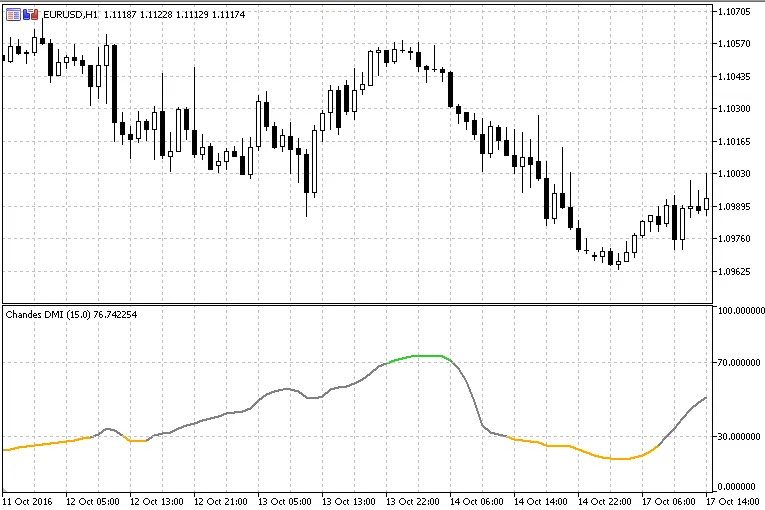Click the 1.10030 price level on axis
Image resolution: width=765 pixels, height=510 pixels.
pyautogui.click(x=735, y=174)
